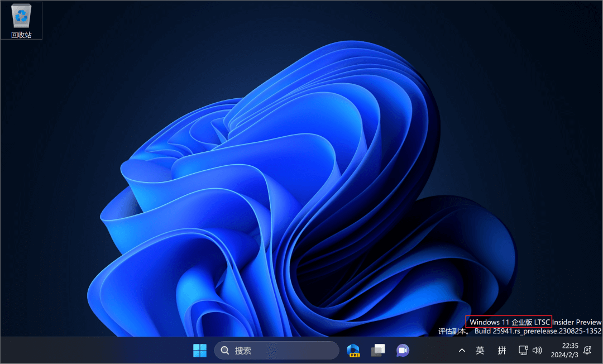This screenshot has width=603, height=364.
Task: Toggle the 英 input language indicator
Action: point(480,351)
